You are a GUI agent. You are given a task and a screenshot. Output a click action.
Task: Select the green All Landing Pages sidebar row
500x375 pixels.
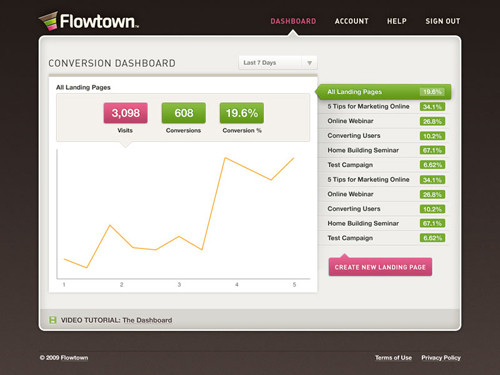coord(383,92)
